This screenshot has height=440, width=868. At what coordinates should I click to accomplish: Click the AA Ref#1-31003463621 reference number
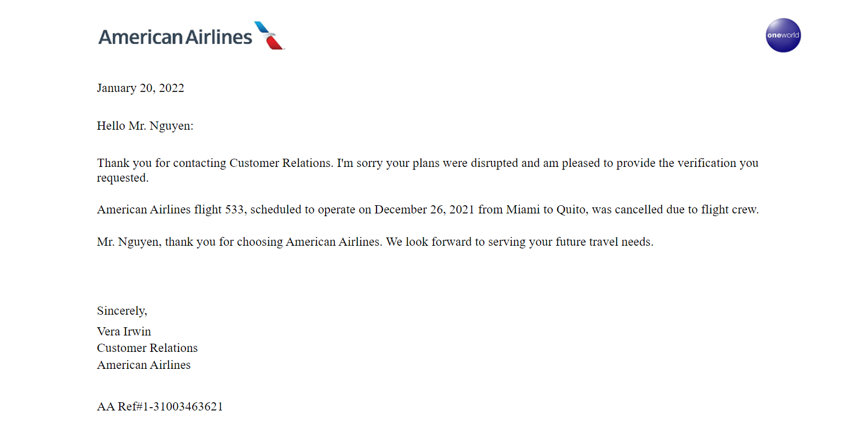coord(160,407)
